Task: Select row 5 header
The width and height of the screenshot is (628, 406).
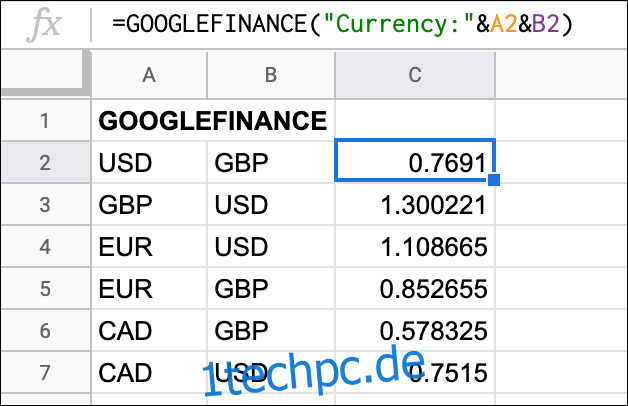Action: click(45, 288)
